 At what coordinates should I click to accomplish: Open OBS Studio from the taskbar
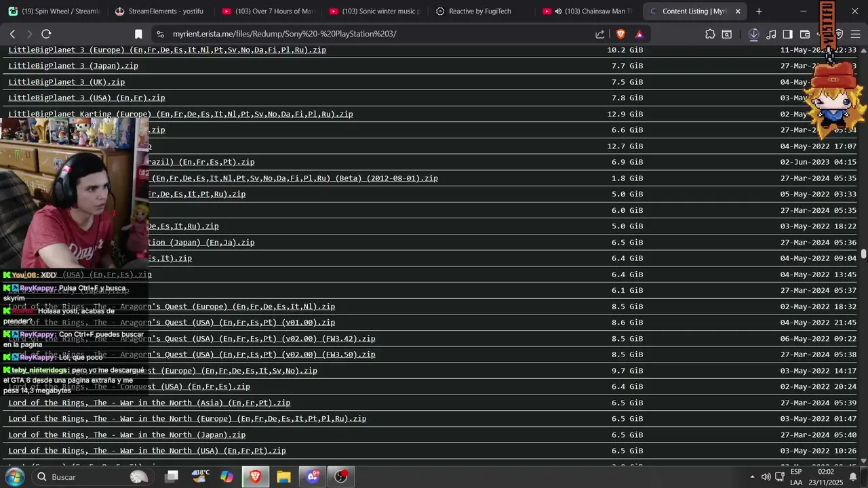point(341,476)
